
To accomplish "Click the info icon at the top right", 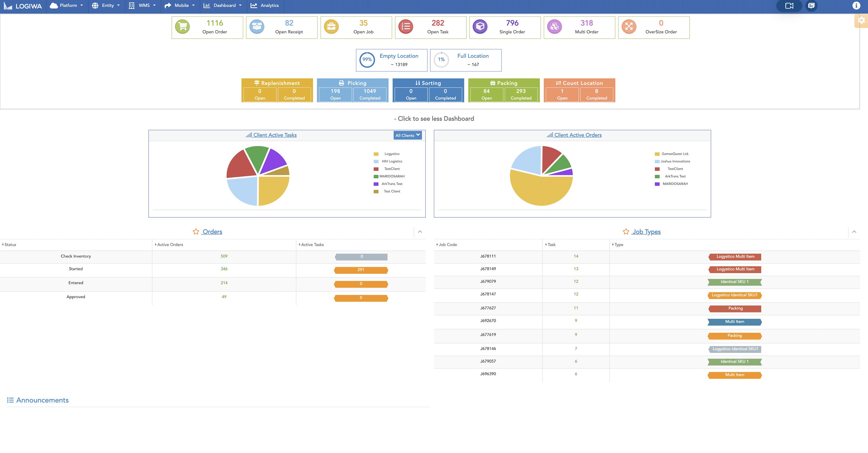I will pos(856,6).
